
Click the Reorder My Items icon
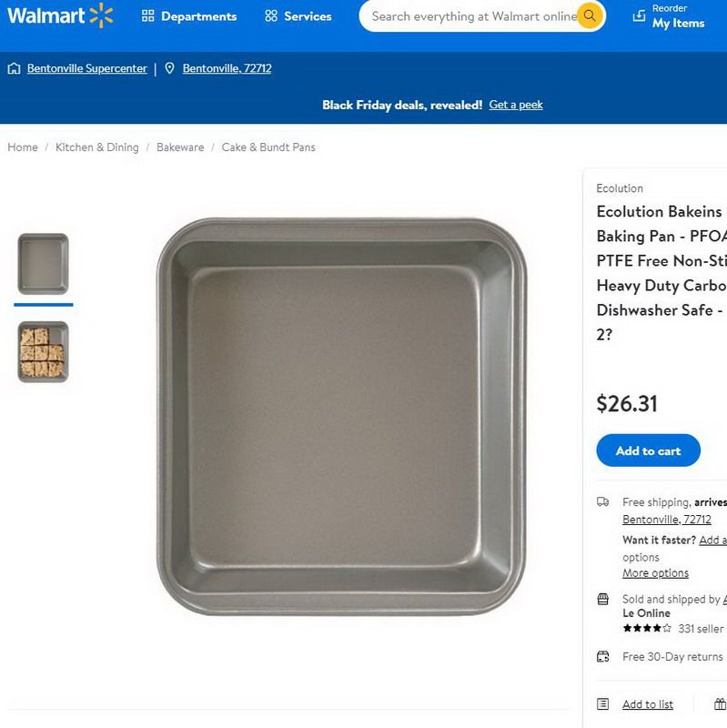(x=639, y=15)
